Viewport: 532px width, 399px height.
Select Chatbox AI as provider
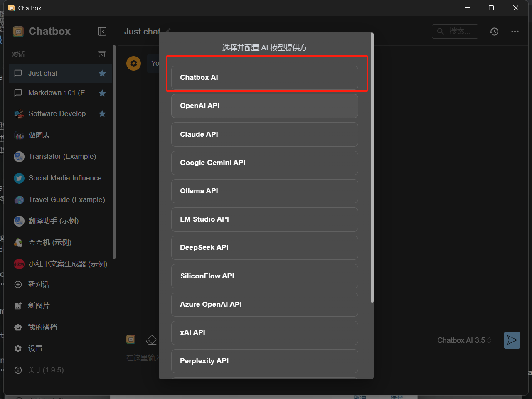[x=265, y=78]
